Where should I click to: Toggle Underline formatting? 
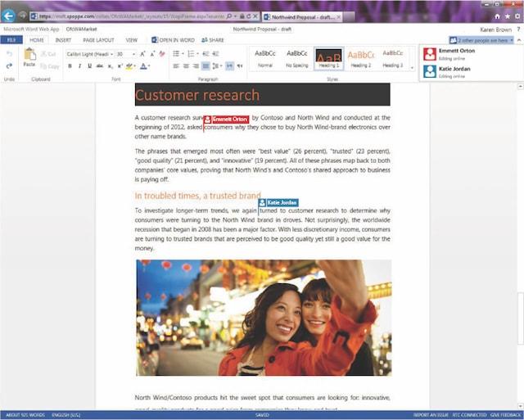(x=89, y=66)
